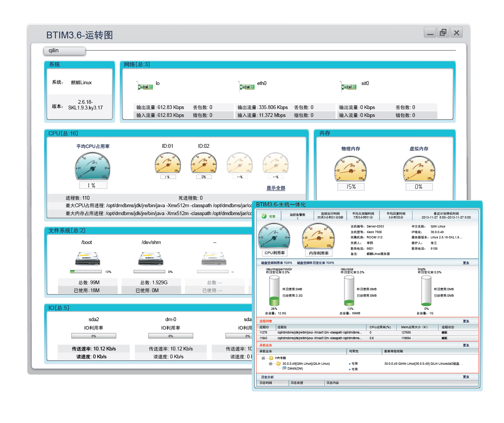Click the CPU ID:01 gauge
The image size is (504, 423).
(x=168, y=163)
